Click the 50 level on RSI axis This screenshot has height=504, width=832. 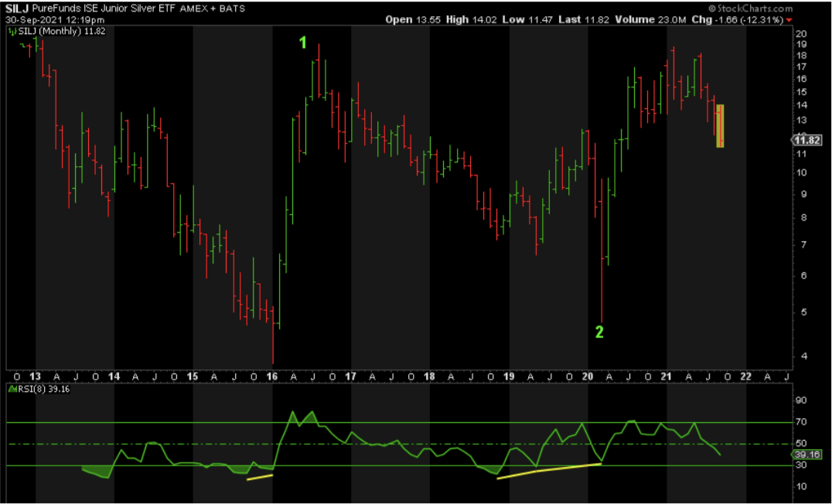click(x=801, y=444)
